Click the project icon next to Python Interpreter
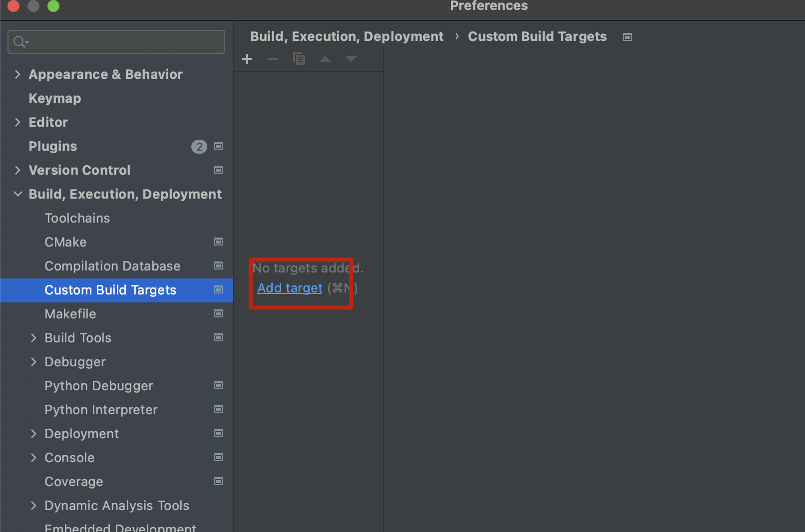Screen dimensions: 805x532 click(219, 410)
